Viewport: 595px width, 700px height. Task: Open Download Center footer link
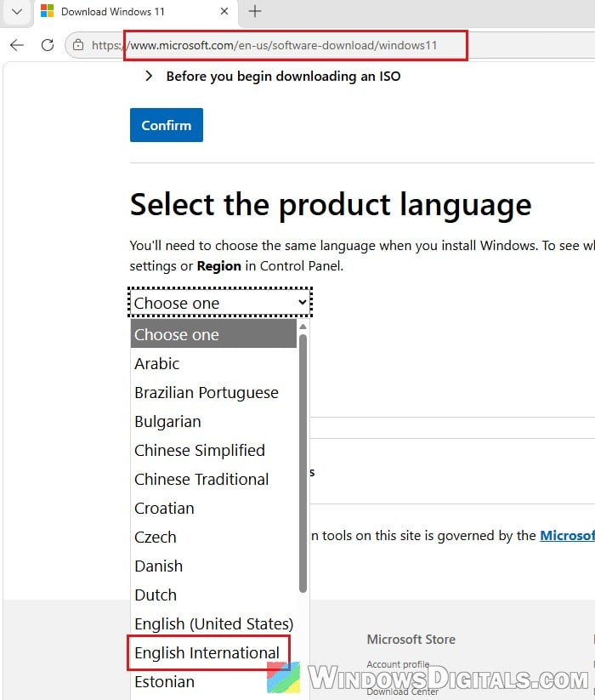pyautogui.click(x=403, y=691)
